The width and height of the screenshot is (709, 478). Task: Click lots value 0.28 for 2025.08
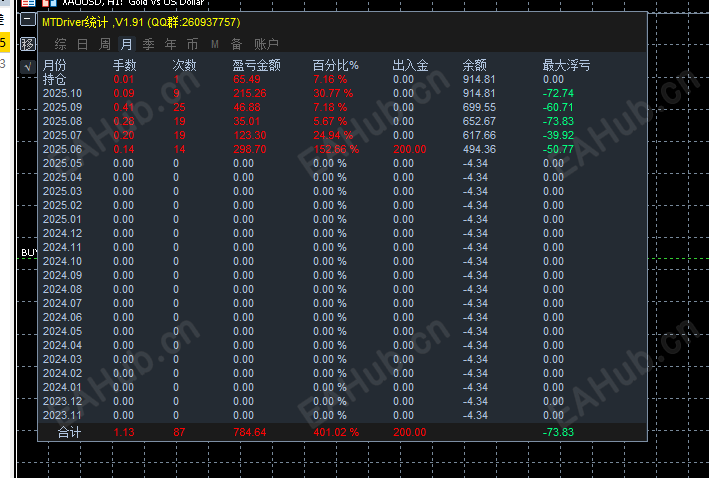coord(124,122)
